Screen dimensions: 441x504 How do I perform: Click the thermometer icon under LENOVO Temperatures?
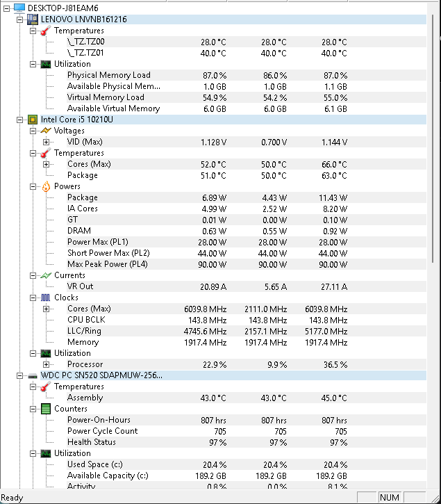point(46,31)
